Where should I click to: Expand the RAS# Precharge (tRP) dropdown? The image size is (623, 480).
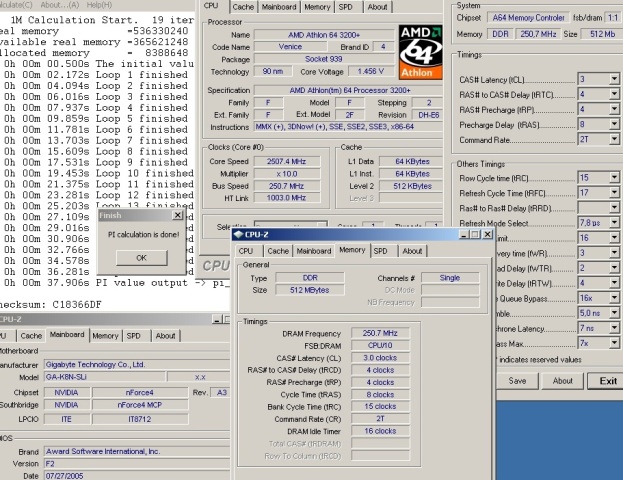614,109
